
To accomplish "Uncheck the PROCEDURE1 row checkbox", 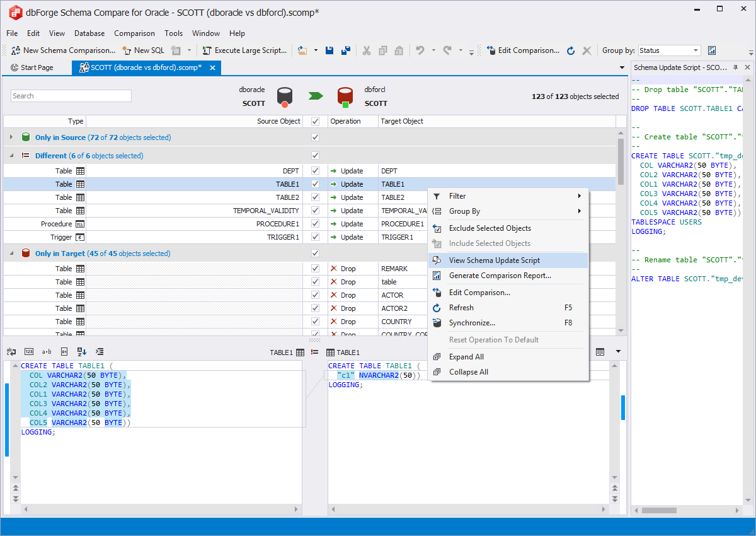I will [x=315, y=224].
